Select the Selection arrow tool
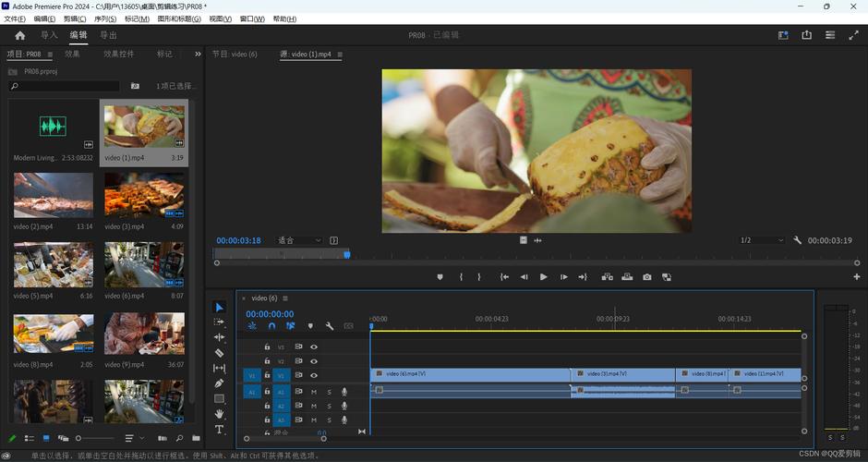Screen dimensions: 868x462 (x=219, y=308)
